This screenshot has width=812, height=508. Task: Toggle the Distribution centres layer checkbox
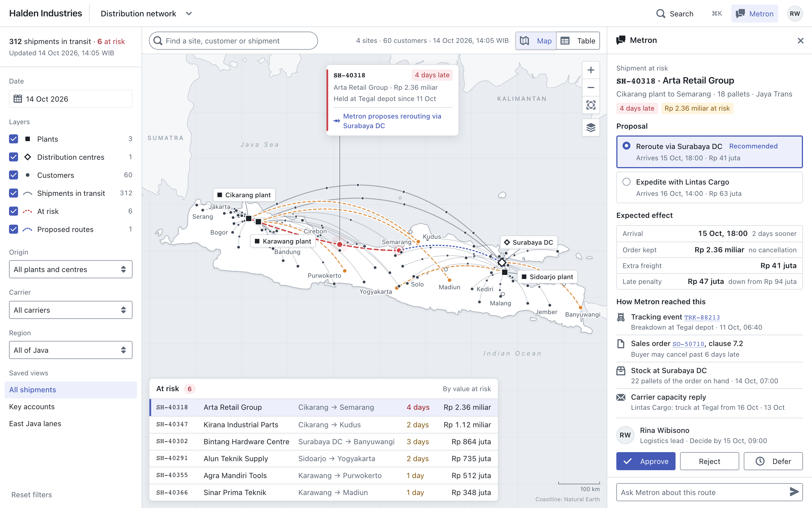[x=14, y=157]
